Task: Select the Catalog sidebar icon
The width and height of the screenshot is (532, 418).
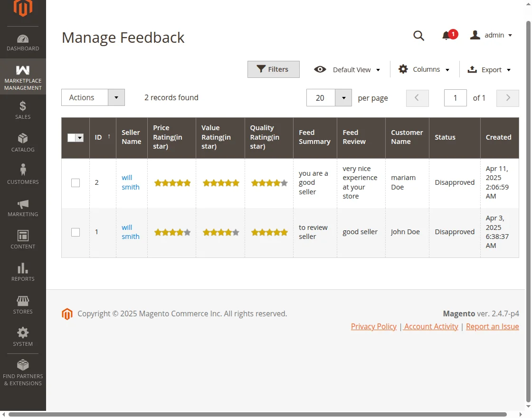Action: click(x=22, y=142)
